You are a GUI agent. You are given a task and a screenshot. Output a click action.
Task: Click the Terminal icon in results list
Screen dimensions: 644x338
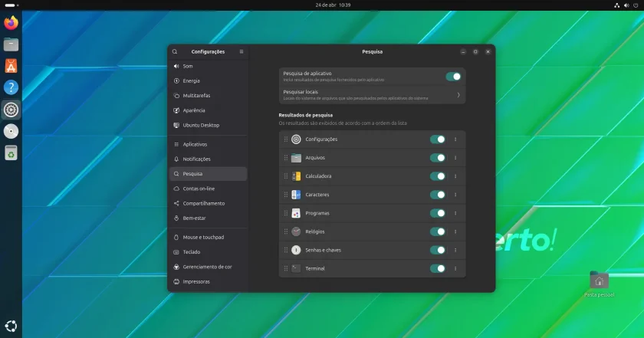[296, 268]
